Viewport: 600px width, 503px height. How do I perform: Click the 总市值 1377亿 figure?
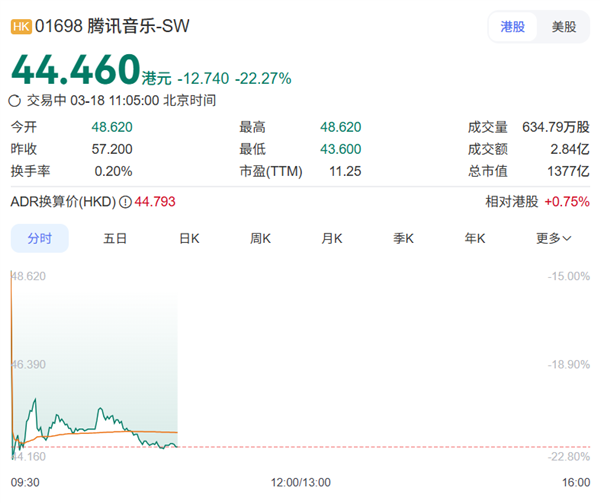(x=566, y=170)
